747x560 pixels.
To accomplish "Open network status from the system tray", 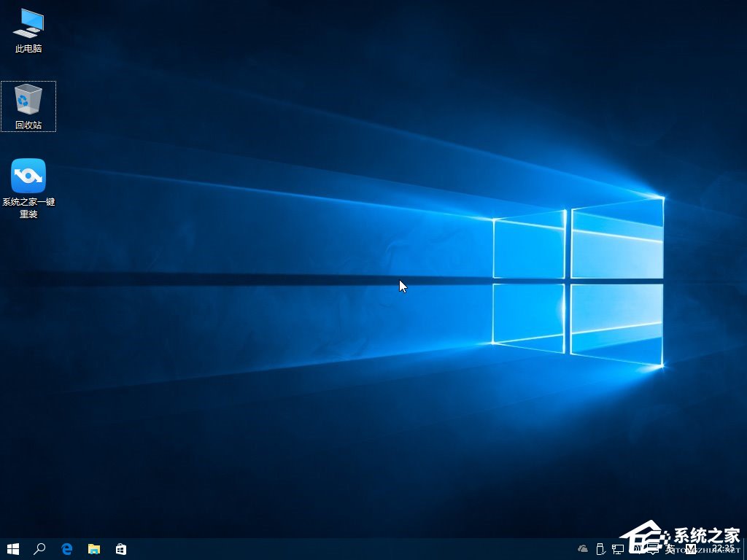I will coord(618,548).
